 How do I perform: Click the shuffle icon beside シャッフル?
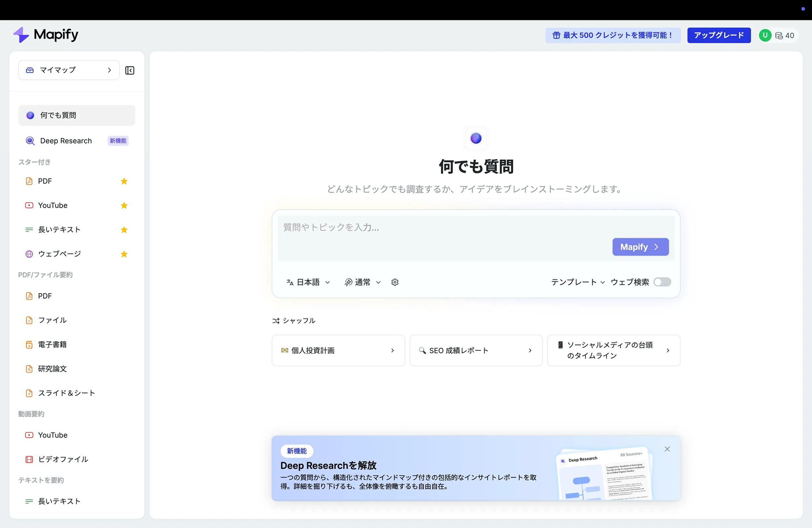[x=275, y=321]
